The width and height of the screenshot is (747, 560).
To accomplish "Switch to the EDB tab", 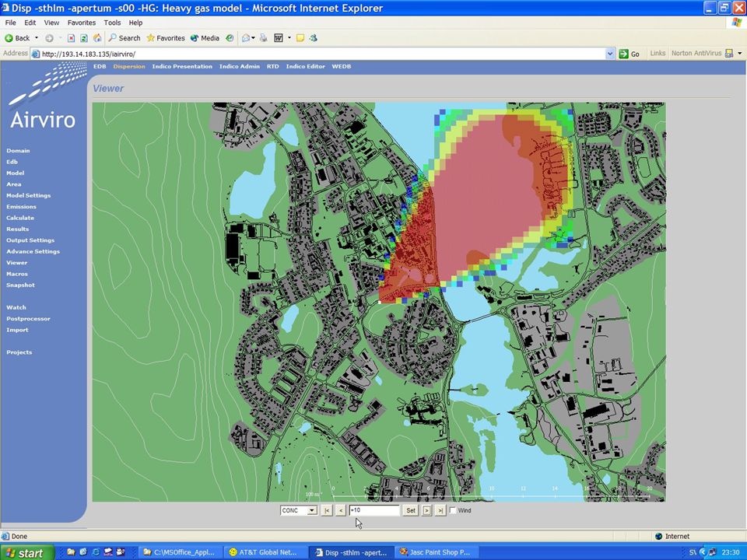I will tap(100, 66).
